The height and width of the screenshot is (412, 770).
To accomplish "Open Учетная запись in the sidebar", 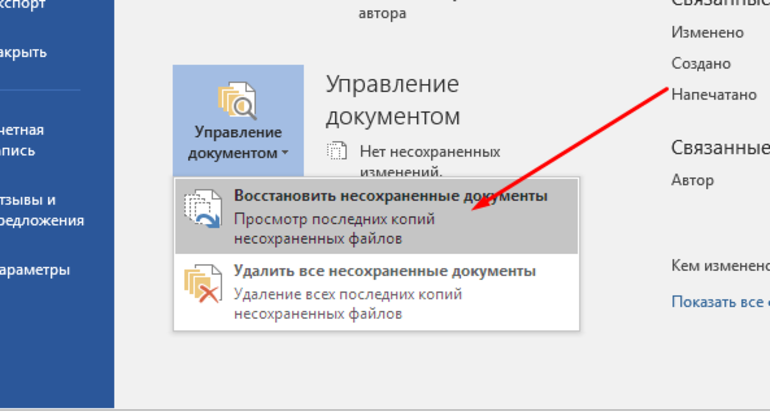I will [22, 140].
